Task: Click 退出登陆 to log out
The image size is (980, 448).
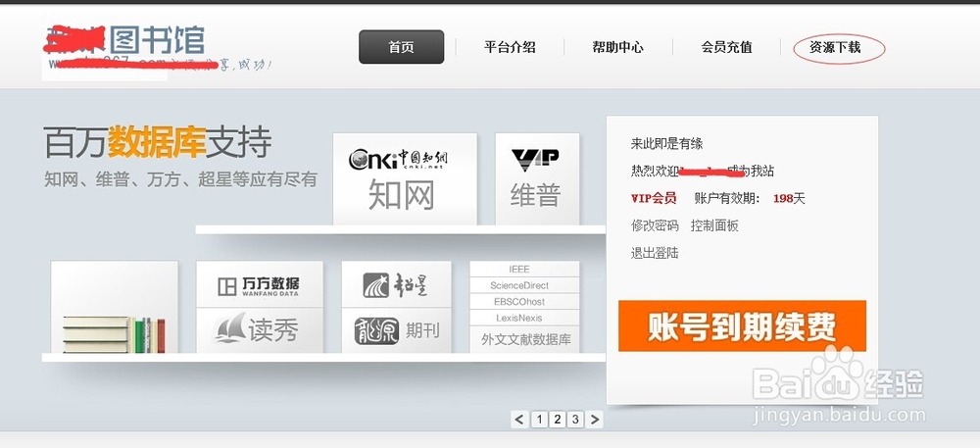Action: (655, 253)
